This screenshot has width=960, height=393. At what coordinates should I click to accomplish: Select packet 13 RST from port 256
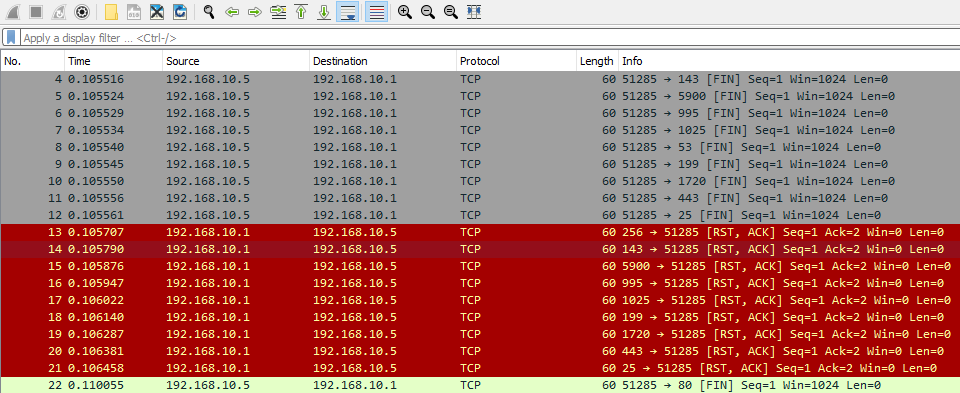[x=480, y=232]
